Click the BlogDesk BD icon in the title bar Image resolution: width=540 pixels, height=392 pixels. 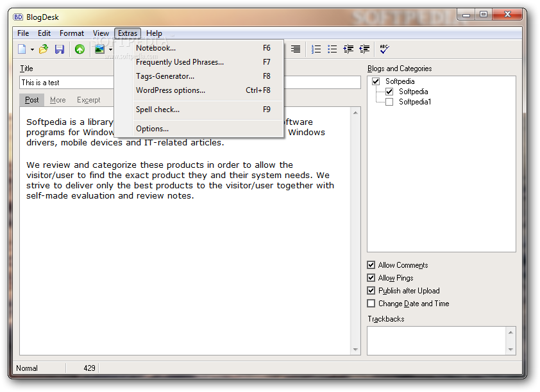point(18,17)
